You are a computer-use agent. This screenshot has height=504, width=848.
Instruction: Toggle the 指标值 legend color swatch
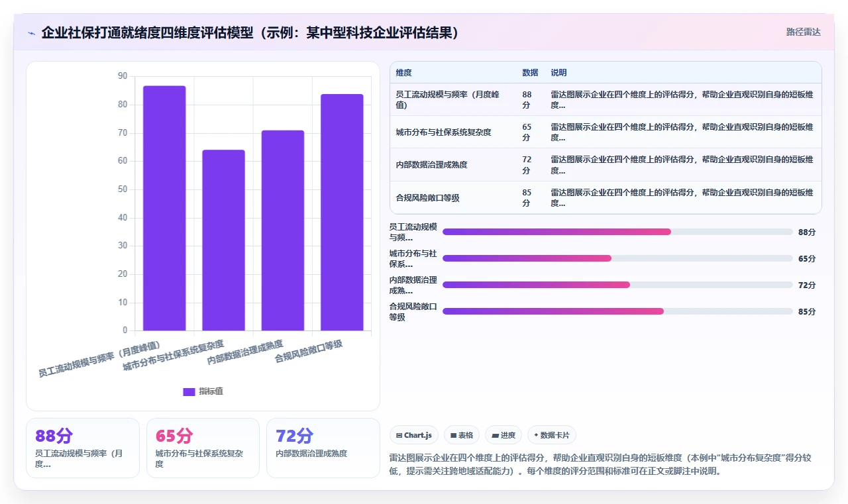click(x=189, y=391)
